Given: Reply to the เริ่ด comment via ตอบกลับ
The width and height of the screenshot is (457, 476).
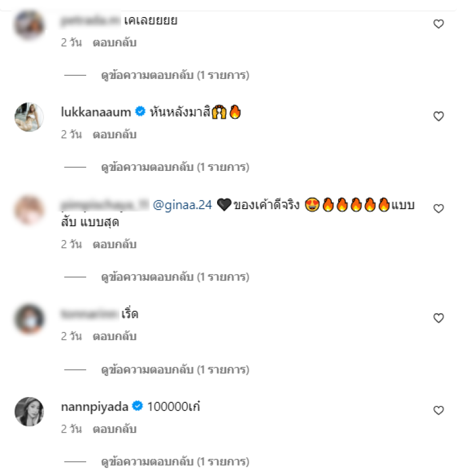Looking at the screenshot, I should click(x=114, y=337).
